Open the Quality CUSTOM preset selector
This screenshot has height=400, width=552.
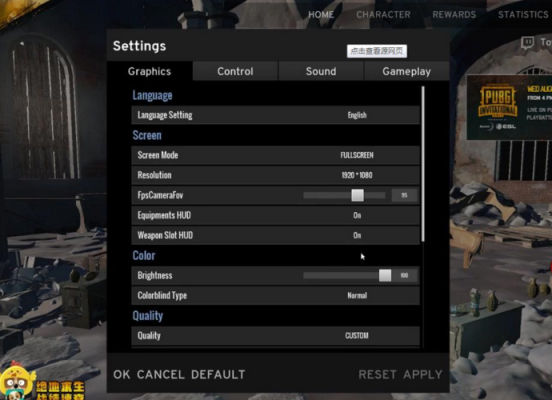[357, 336]
